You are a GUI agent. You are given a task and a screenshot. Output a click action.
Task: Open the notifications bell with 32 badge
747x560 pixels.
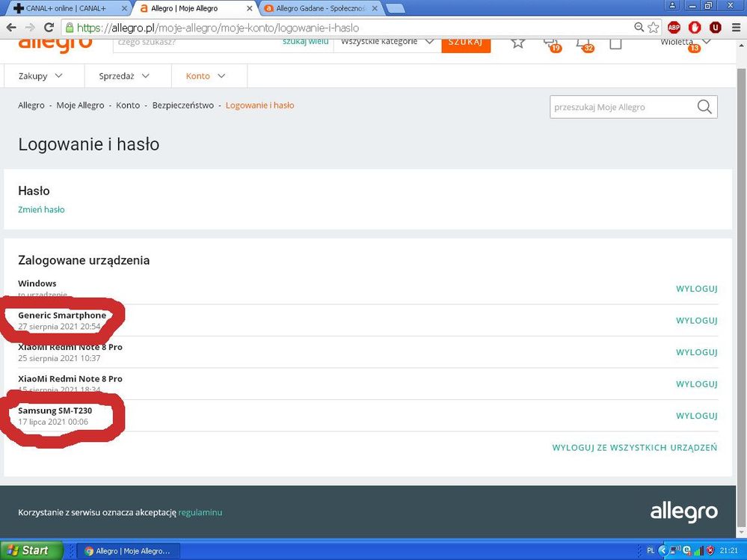point(582,43)
